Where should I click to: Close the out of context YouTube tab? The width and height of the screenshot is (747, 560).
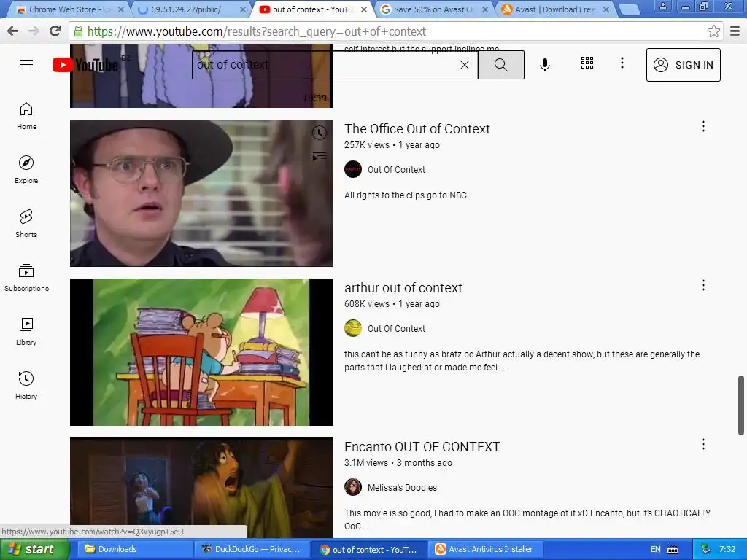(x=363, y=9)
